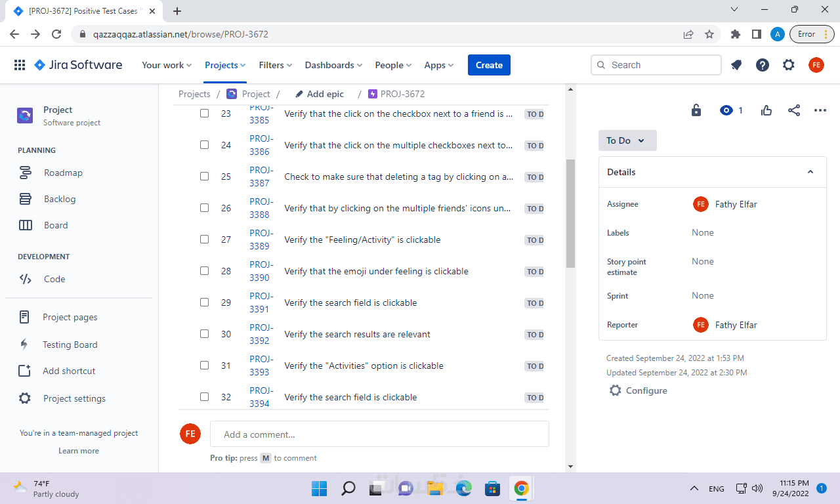Click the Project settings gear icon
Viewport: 840px width, 504px height.
[24, 398]
